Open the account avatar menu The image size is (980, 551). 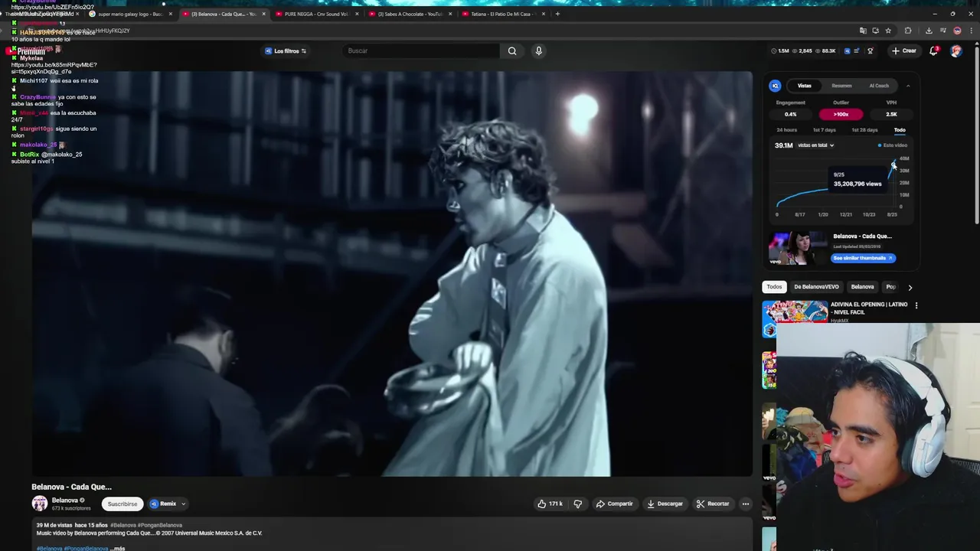click(956, 51)
